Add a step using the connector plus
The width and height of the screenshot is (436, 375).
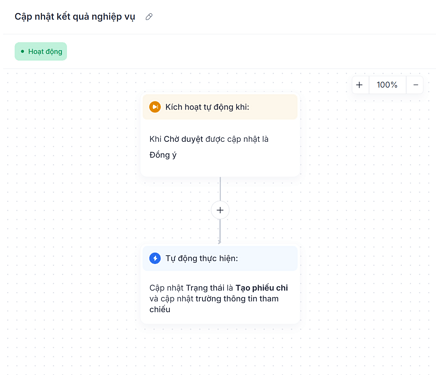tap(220, 210)
